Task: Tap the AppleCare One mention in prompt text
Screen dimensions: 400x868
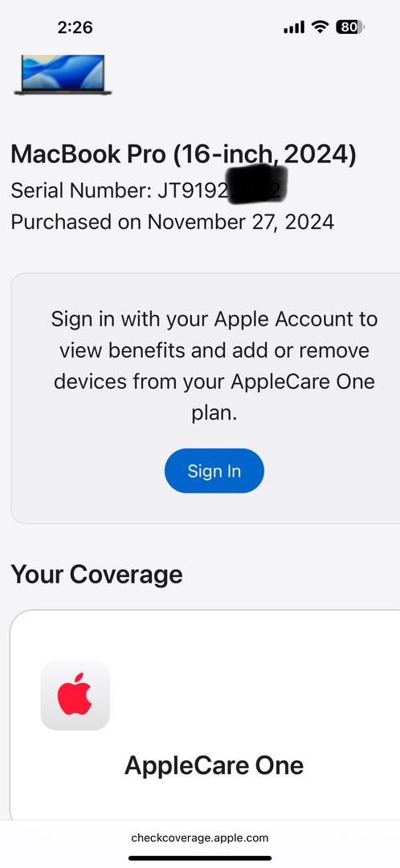Action: coord(303,382)
